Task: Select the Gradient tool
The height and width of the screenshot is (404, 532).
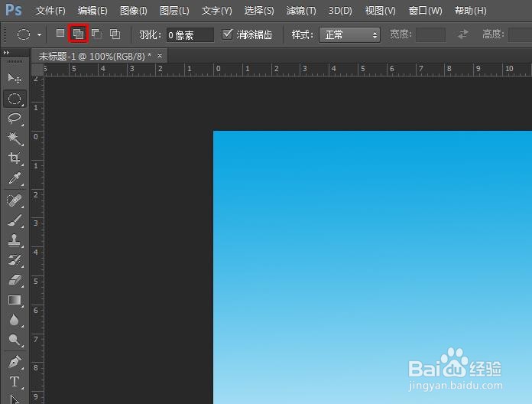Action: coord(15,300)
